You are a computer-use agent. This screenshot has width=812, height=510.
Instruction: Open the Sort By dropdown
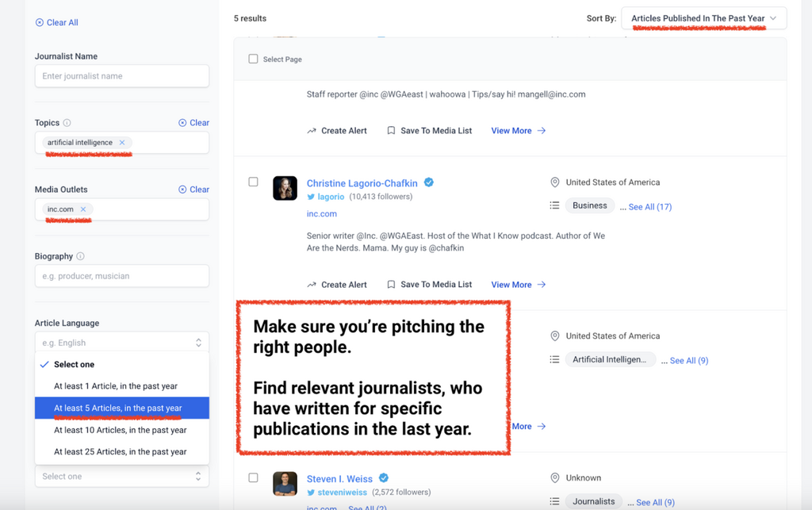[x=703, y=18]
